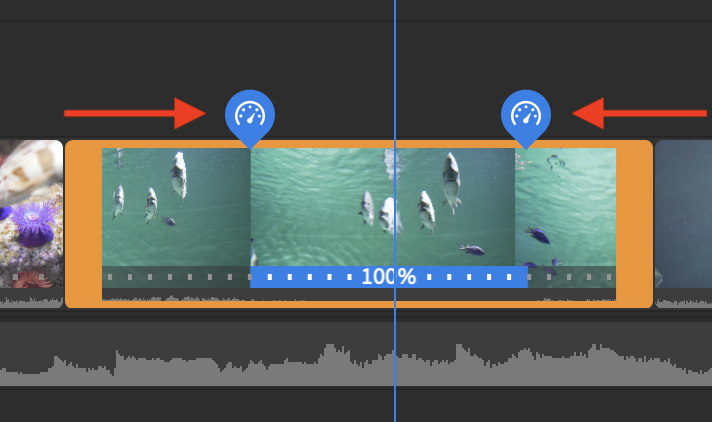Click the right thumbnail section with blue fish
This screenshot has height=422, width=712.
(x=565, y=207)
